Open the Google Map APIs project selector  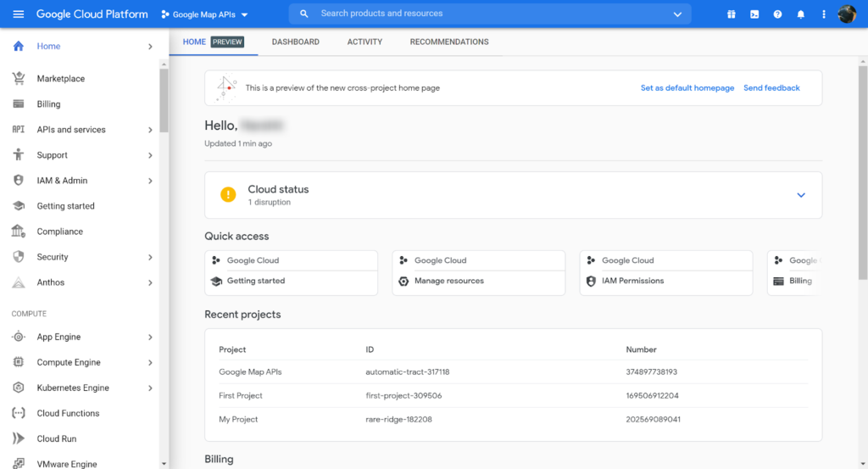205,14
